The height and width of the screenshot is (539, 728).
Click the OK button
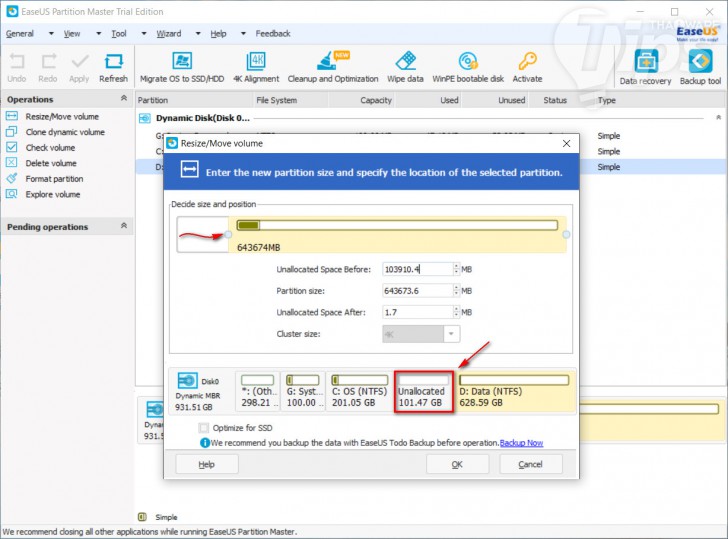(457, 464)
